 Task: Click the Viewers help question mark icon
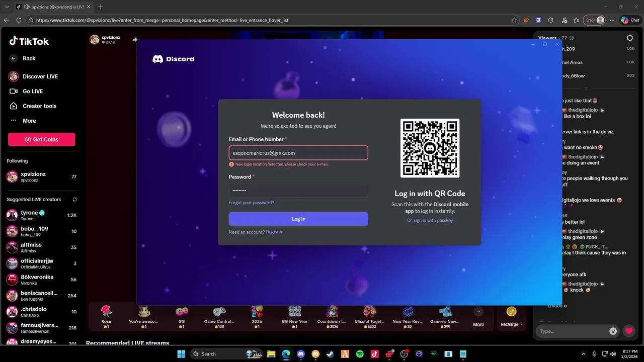tap(572, 38)
